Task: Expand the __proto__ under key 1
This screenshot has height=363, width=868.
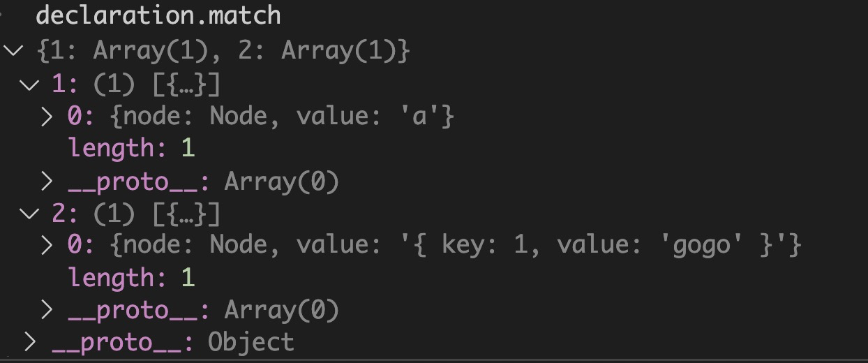Action: tap(47, 181)
